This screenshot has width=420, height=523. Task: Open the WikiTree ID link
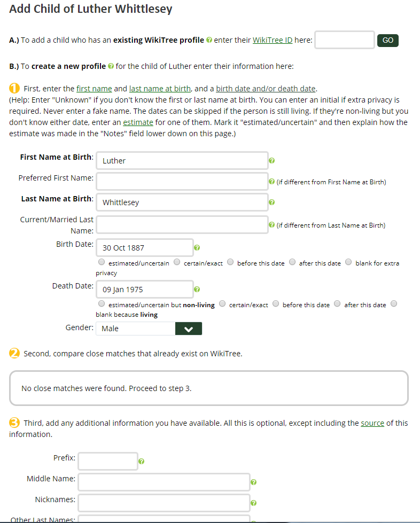coord(272,40)
